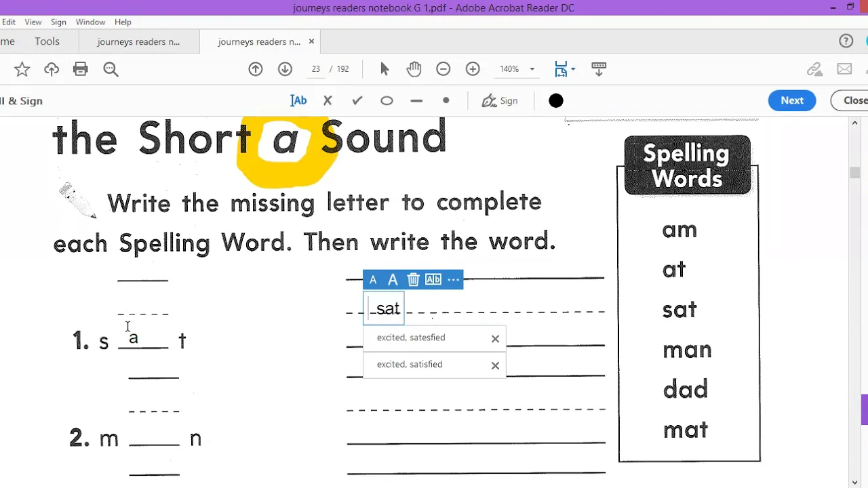Remove suggestion 'excited, satesfied'
Screen dimensions: 868x488
[x=495, y=339]
